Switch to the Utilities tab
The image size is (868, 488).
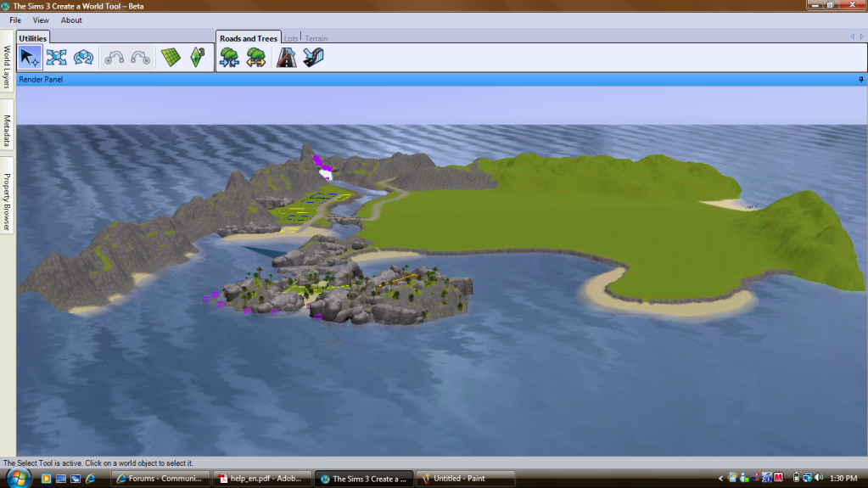[32, 37]
